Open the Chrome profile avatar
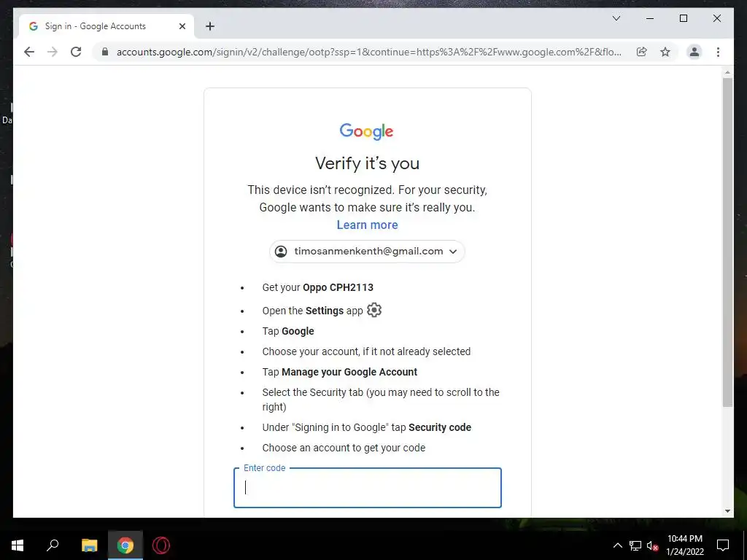 tap(694, 52)
